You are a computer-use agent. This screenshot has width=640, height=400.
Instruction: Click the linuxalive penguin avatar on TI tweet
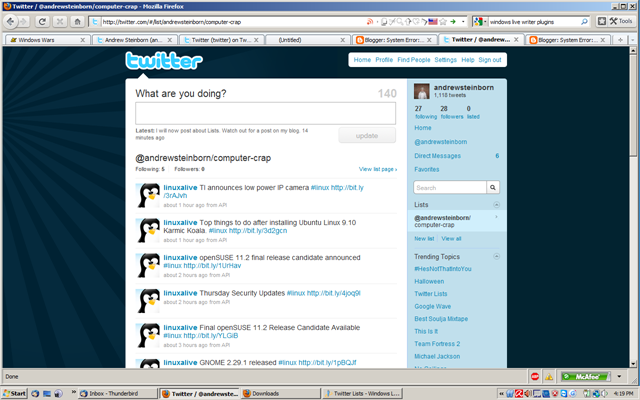click(148, 196)
